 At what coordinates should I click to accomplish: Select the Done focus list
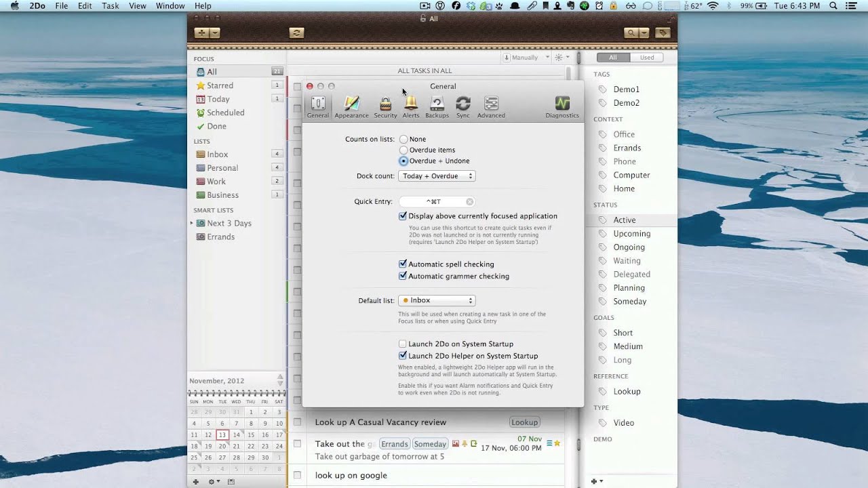(x=237, y=126)
